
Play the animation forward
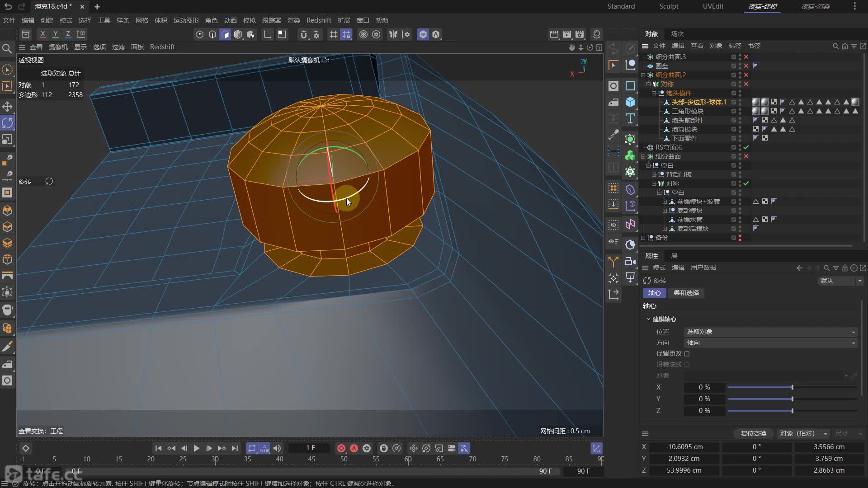coord(196,448)
